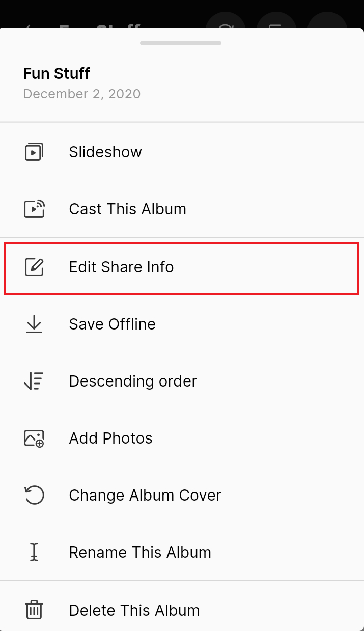Click the Delete This Album trash icon

point(34,610)
